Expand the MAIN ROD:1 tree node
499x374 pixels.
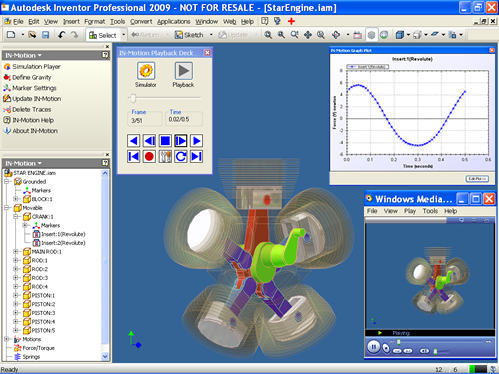point(16,252)
